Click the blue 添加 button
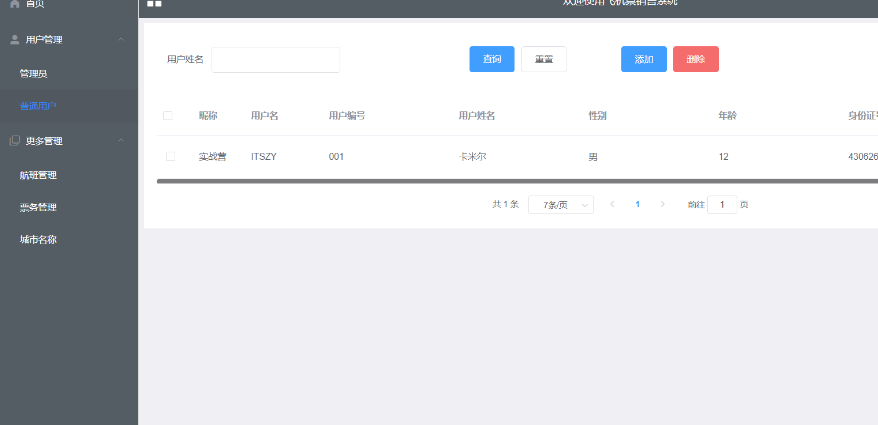Viewport: 878px width, 425px height. pos(644,59)
